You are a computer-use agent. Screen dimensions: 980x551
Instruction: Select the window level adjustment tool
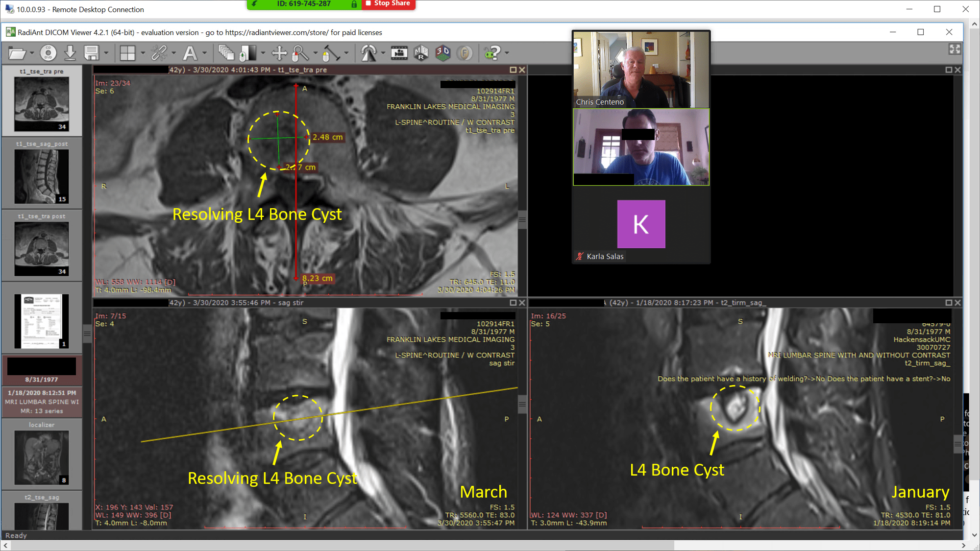pyautogui.click(x=247, y=53)
